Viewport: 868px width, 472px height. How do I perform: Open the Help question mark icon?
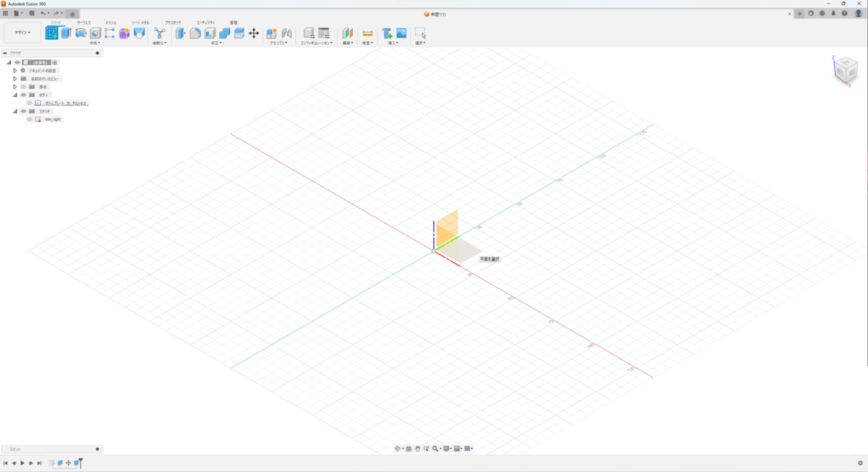point(844,14)
